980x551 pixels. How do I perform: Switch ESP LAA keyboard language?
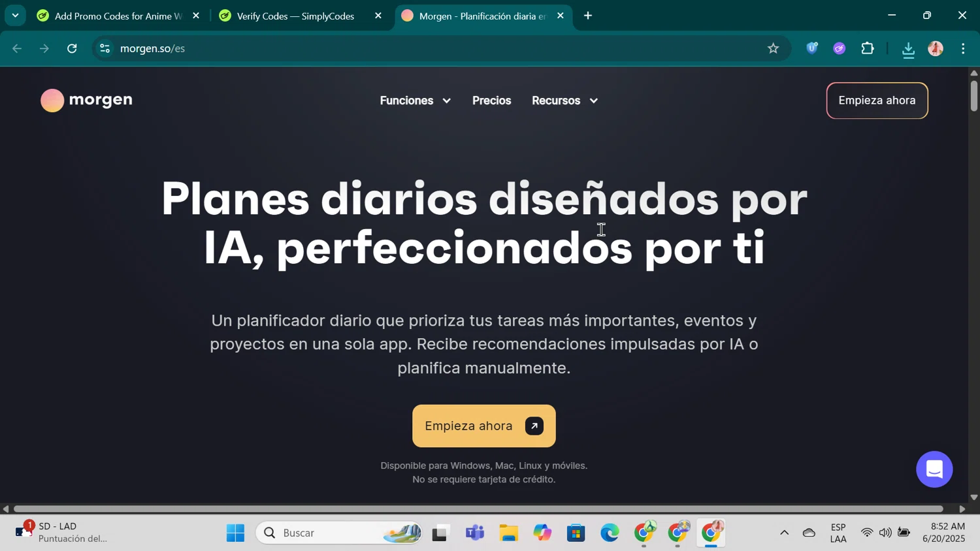click(838, 533)
